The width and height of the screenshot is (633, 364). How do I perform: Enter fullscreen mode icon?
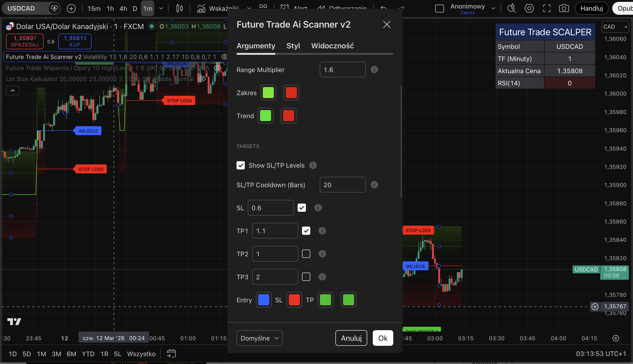coord(546,9)
